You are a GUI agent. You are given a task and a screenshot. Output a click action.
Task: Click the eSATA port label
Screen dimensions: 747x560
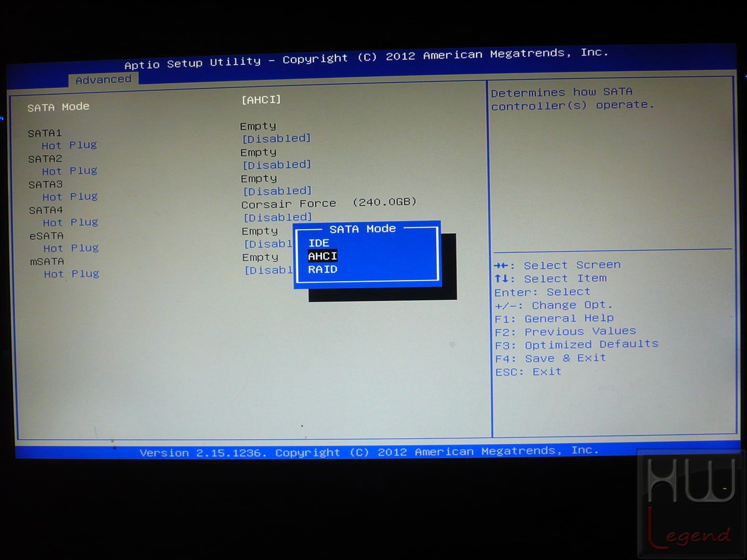tap(47, 236)
